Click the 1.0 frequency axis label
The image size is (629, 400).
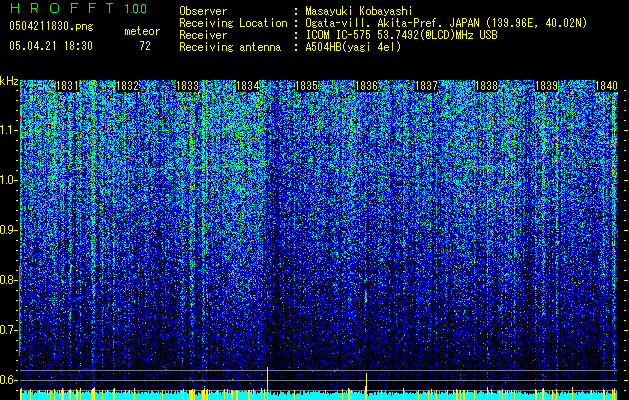pos(9,181)
